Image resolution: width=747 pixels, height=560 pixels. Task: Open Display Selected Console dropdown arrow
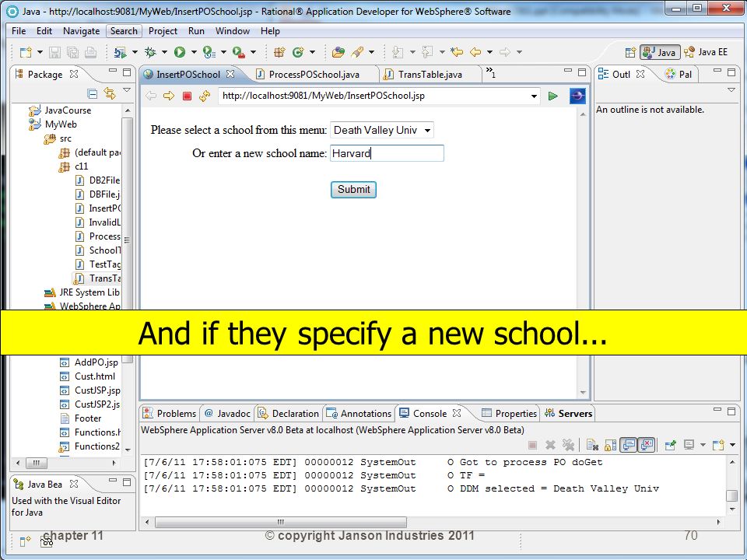(x=703, y=445)
